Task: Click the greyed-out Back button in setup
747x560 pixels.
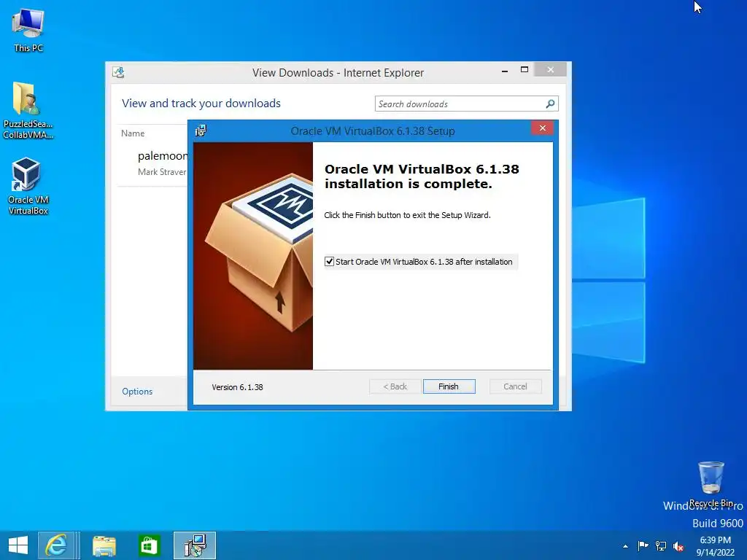Action: [395, 386]
